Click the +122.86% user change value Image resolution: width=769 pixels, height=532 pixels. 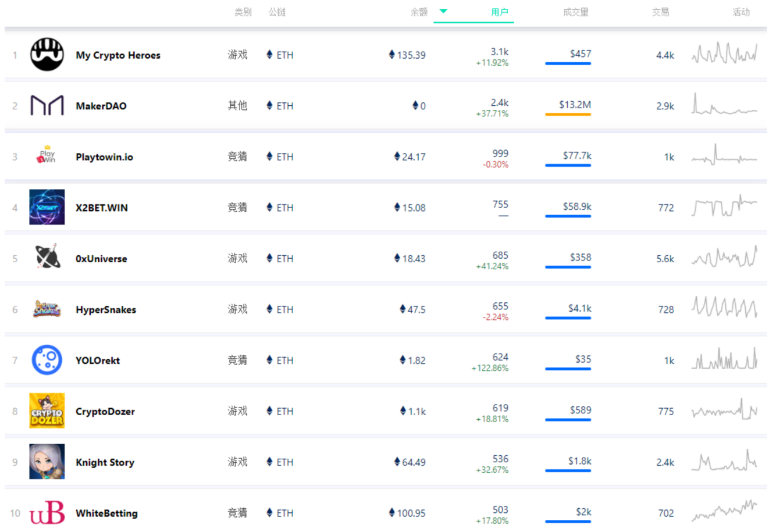[490, 368]
